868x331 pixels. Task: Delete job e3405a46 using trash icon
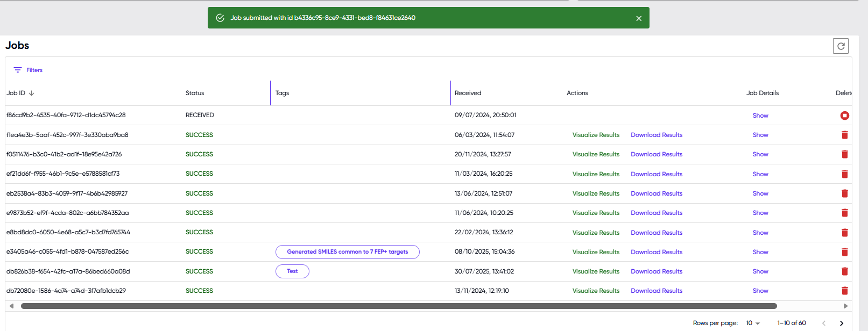(x=844, y=252)
